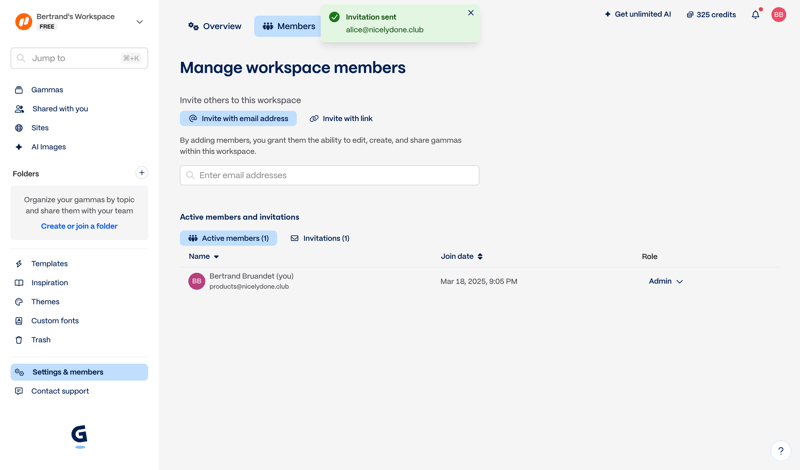Screen dimensions: 800x470
Task: Open Contact support
Action: coord(60,391)
